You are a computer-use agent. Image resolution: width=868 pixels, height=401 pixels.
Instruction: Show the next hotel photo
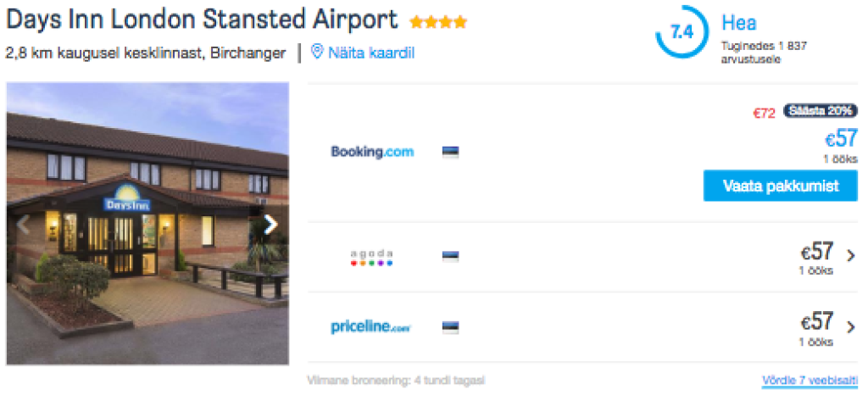pos(270,225)
